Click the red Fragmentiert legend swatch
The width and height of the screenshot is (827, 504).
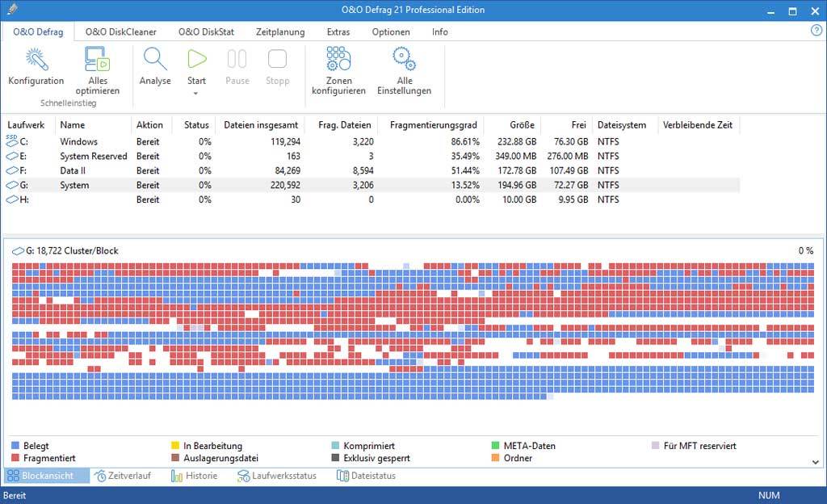coord(15,458)
